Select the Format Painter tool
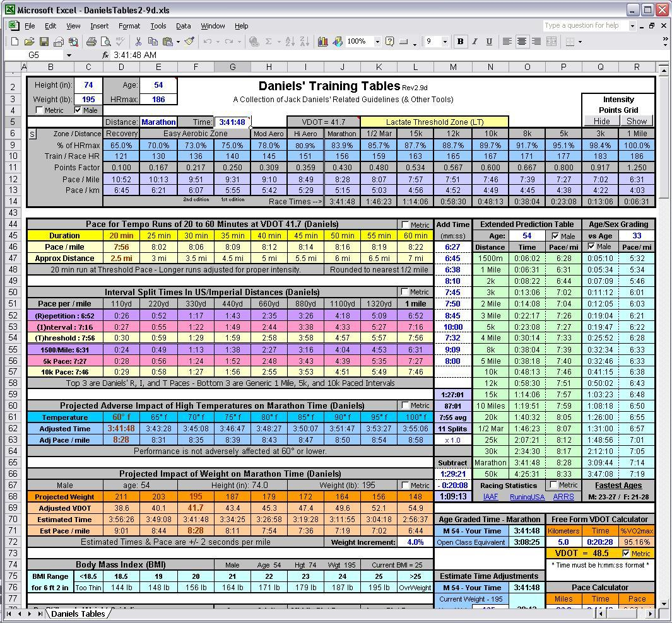This screenshot has width=672, height=623. pyautogui.click(x=189, y=41)
